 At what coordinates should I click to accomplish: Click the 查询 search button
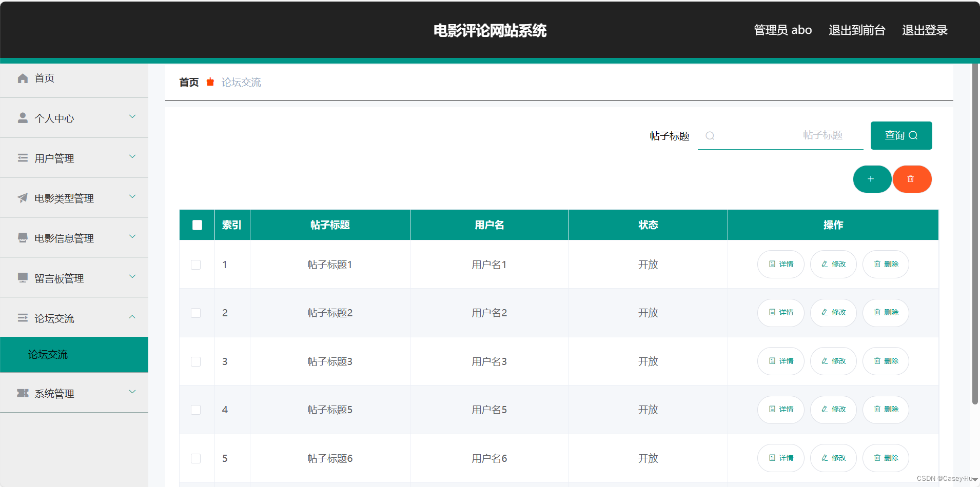[901, 135]
